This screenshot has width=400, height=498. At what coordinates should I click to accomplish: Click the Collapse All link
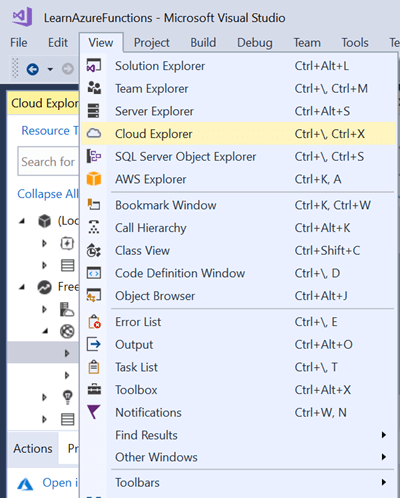click(48, 194)
